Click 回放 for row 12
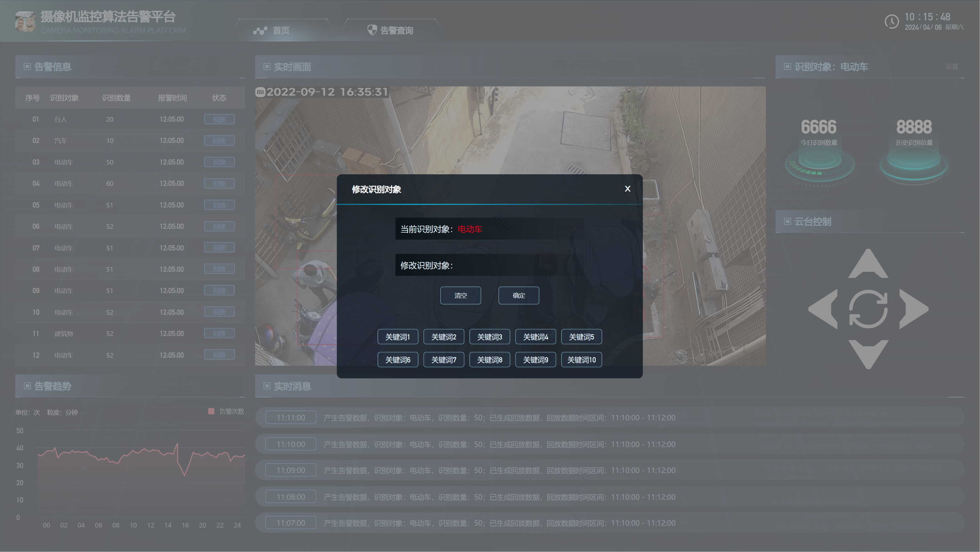Screen dimensions: 980x552 pos(219,355)
